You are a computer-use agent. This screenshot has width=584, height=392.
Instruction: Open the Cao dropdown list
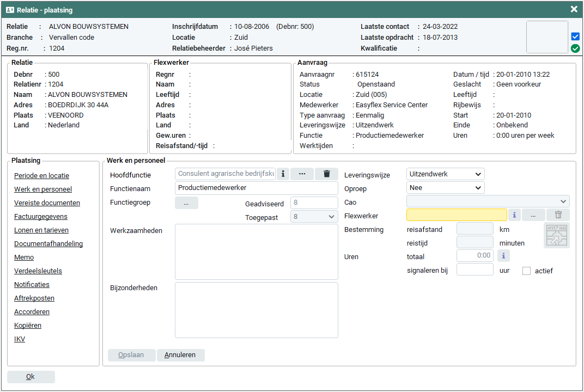[x=488, y=201]
